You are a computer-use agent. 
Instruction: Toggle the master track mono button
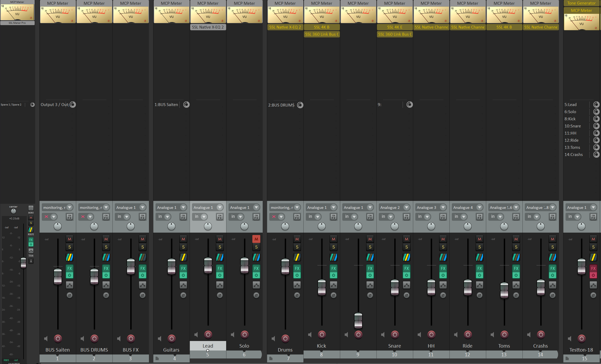(x=31, y=208)
